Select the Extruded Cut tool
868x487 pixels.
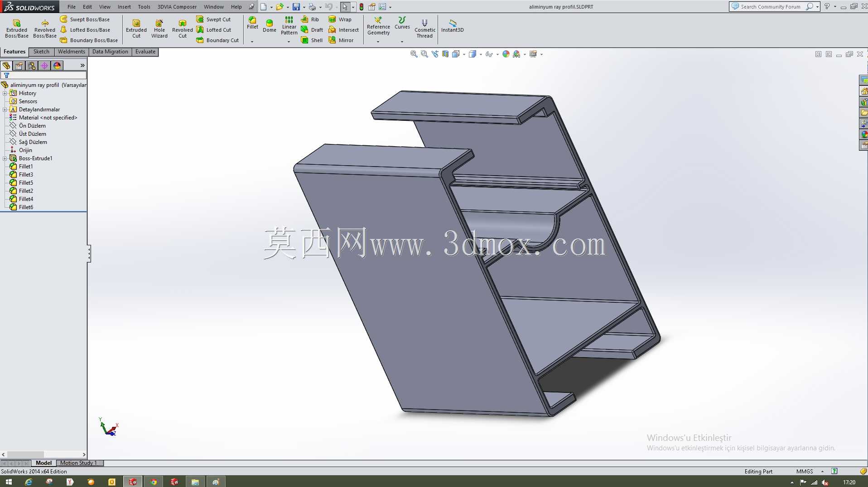point(136,28)
